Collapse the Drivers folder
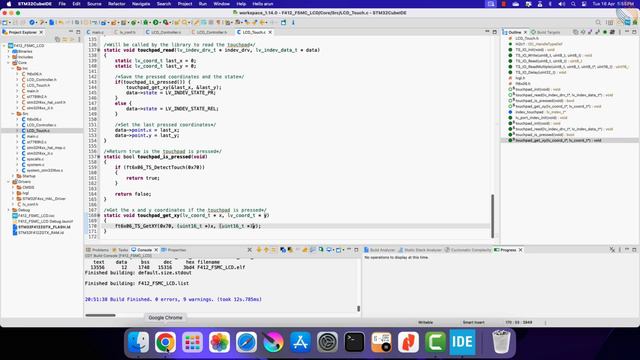Image resolution: width=640 pixels, height=360 pixels. (9, 182)
